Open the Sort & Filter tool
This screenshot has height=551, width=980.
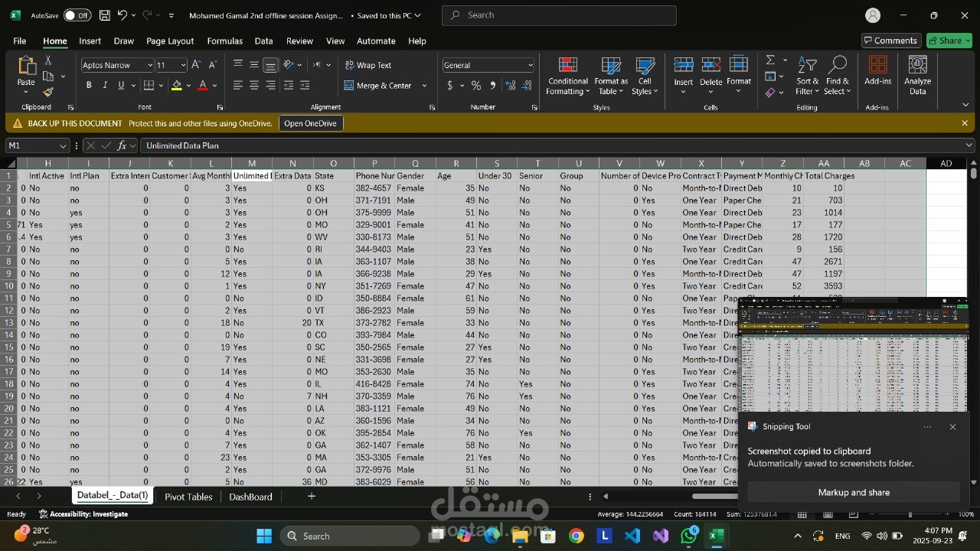point(807,77)
